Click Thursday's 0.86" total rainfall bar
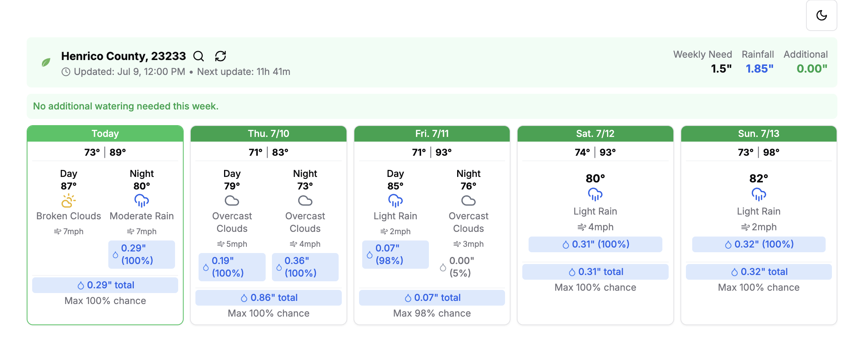 click(268, 298)
